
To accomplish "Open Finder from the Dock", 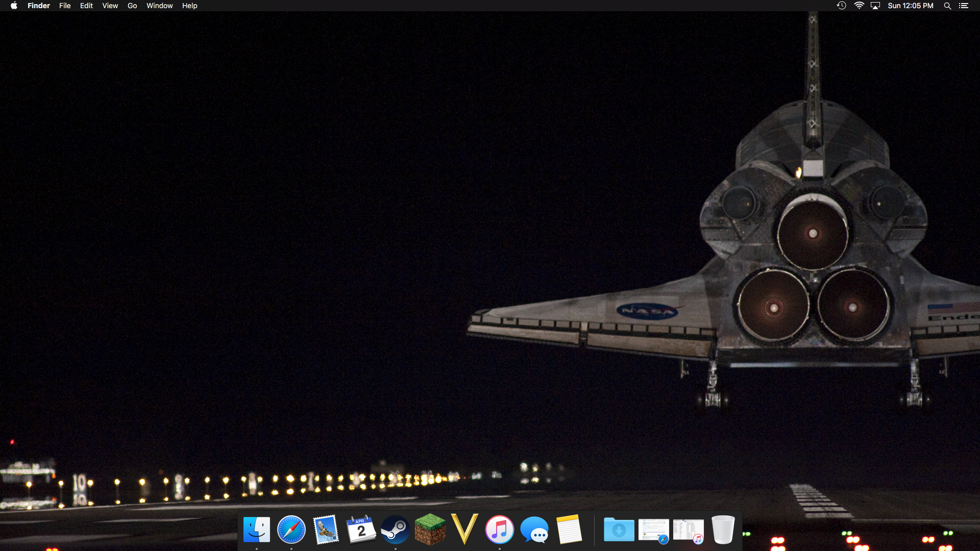I will [256, 530].
